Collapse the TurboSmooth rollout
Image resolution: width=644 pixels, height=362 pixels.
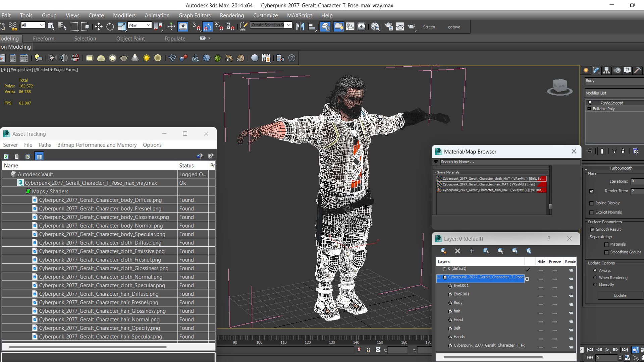pos(586,168)
